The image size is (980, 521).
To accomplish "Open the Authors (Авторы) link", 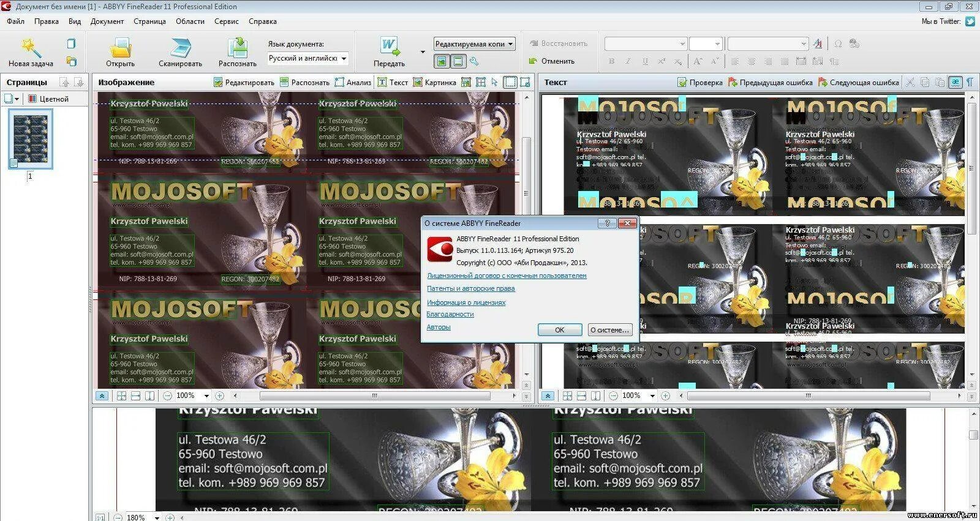I will pos(439,327).
